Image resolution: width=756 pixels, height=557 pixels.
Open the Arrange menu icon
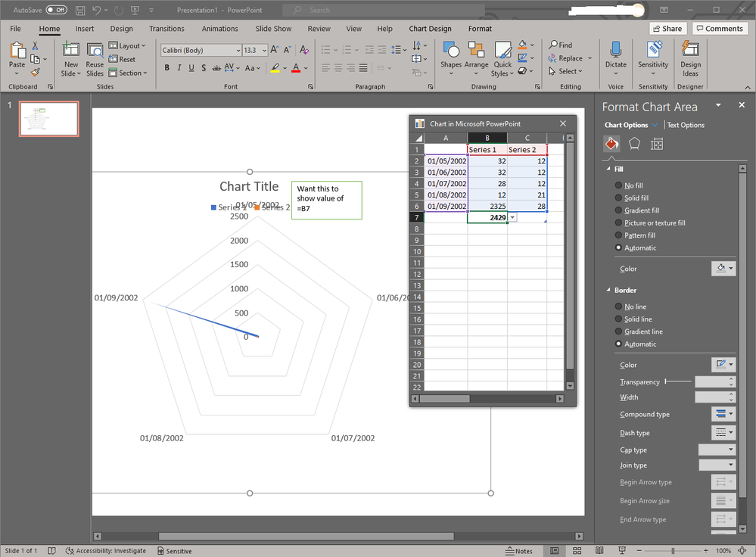(x=476, y=49)
